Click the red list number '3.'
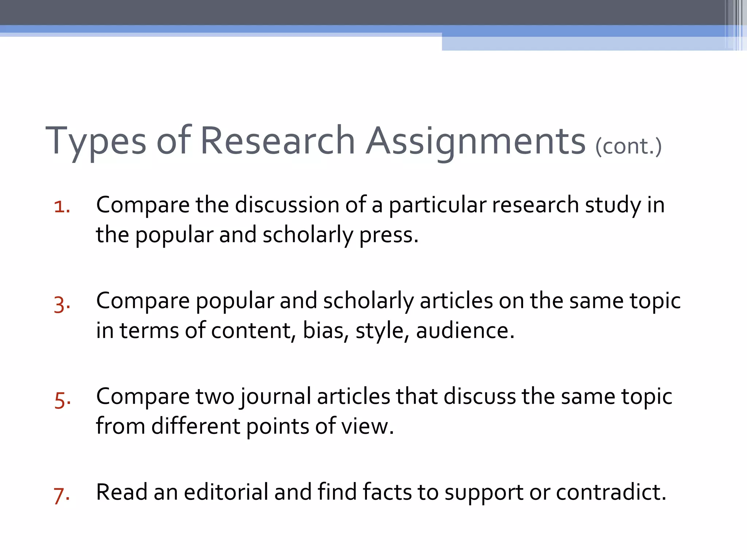Image resolution: width=747 pixels, height=560 pixels. click(x=62, y=304)
